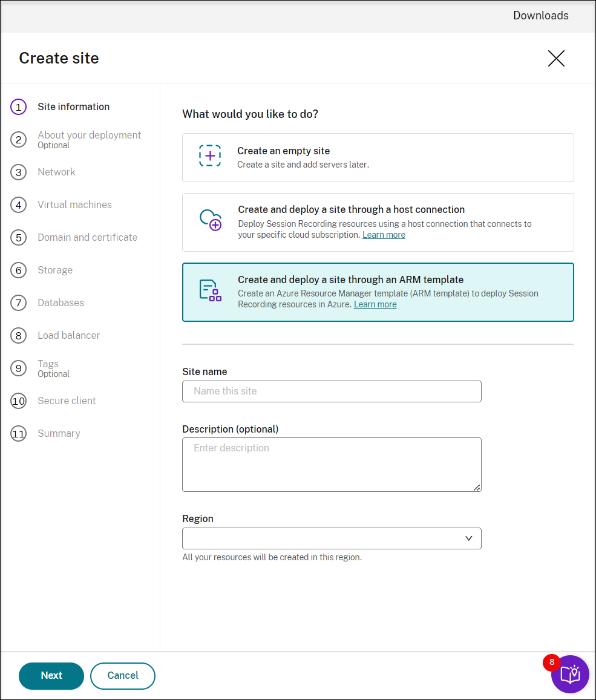596x700 pixels.
Task: Select Create an empty site option
Action: pyautogui.click(x=378, y=157)
